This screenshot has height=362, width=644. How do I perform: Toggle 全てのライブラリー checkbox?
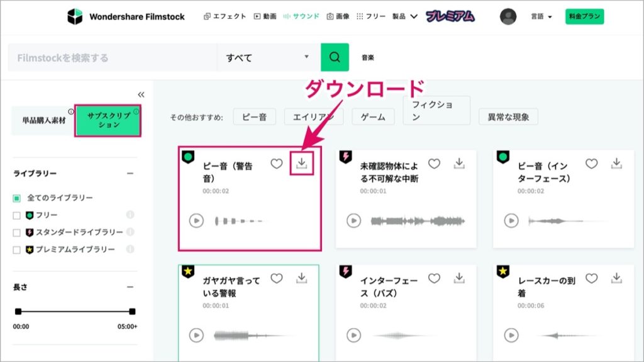16,198
